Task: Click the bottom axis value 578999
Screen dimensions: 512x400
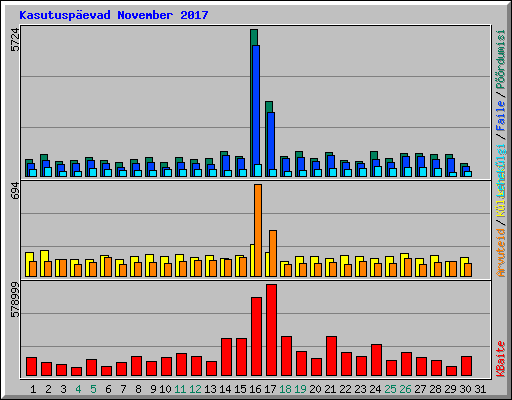Action: click(15, 300)
